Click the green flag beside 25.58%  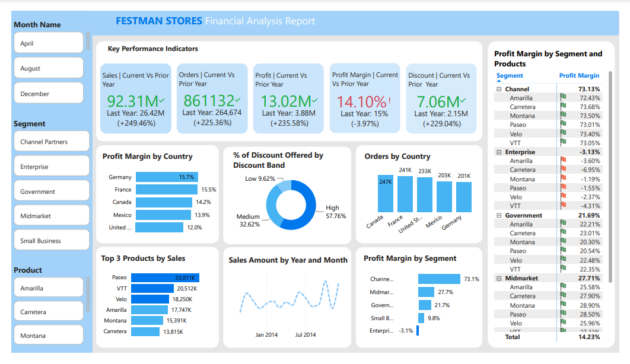pyautogui.click(x=564, y=286)
